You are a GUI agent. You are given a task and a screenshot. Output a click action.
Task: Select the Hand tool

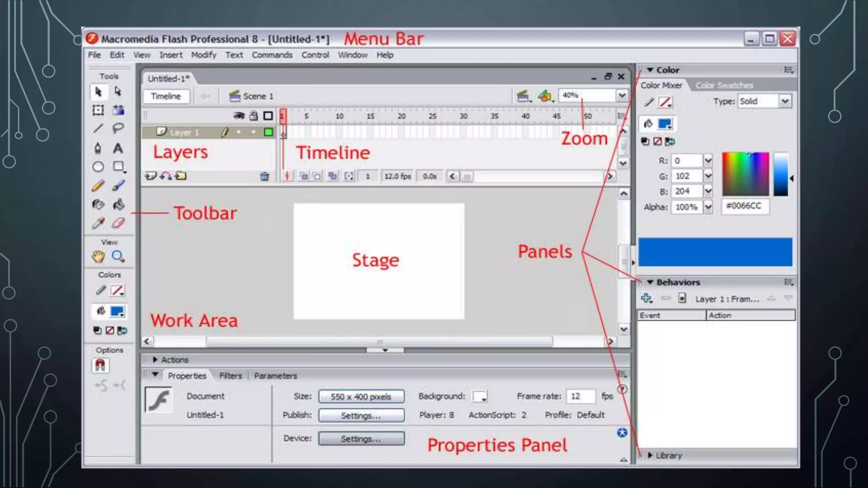[98, 256]
